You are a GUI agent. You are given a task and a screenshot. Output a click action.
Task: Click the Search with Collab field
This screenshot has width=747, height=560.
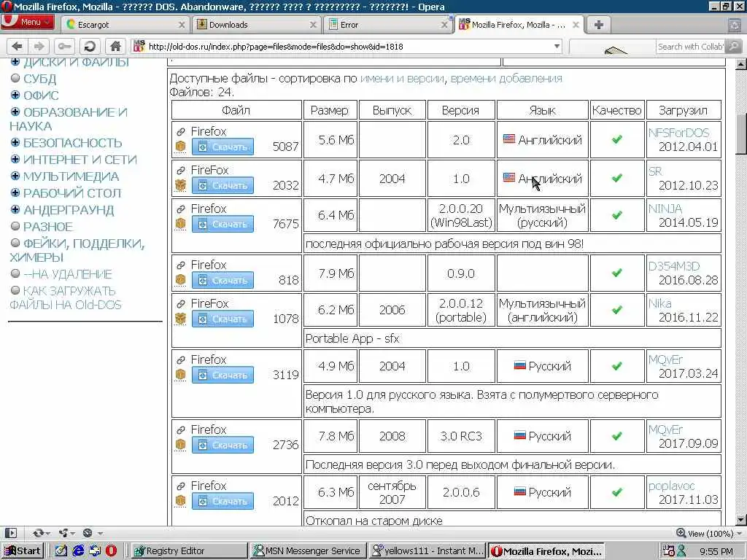[x=691, y=46]
